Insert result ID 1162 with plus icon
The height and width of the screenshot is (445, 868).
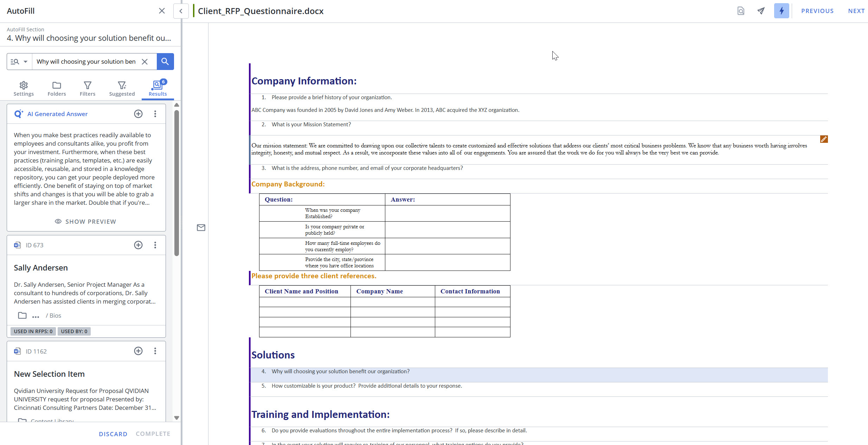pyautogui.click(x=139, y=351)
